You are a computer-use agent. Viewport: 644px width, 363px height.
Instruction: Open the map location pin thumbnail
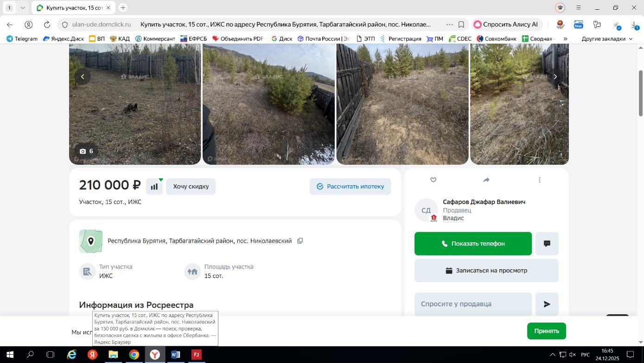(x=91, y=241)
